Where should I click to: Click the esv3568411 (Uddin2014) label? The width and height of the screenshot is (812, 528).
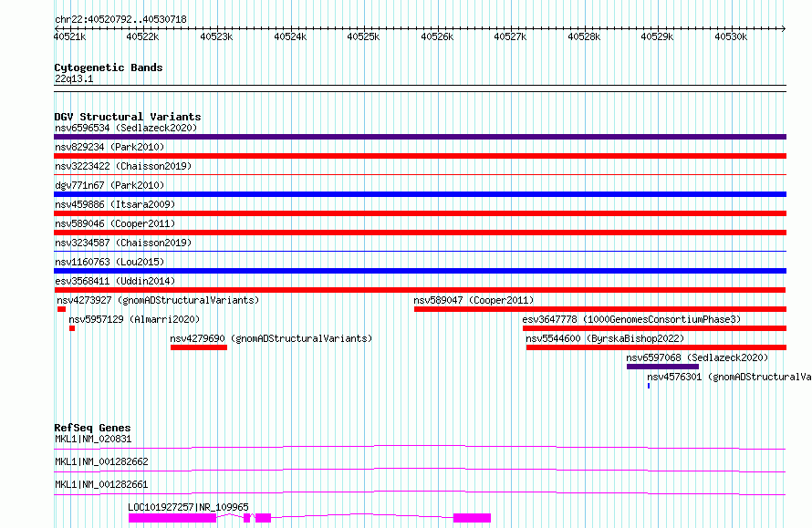(x=115, y=281)
